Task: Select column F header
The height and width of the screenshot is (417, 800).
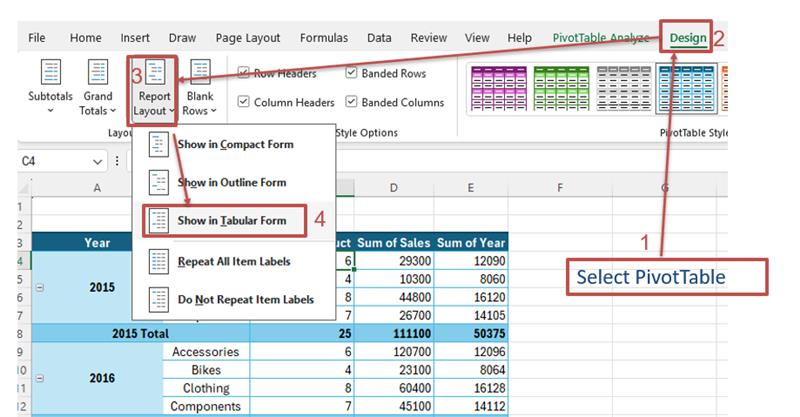Action: pos(560,188)
